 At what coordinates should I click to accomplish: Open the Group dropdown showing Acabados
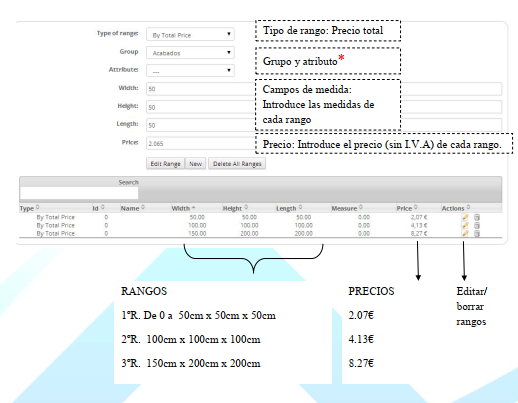click(190, 53)
